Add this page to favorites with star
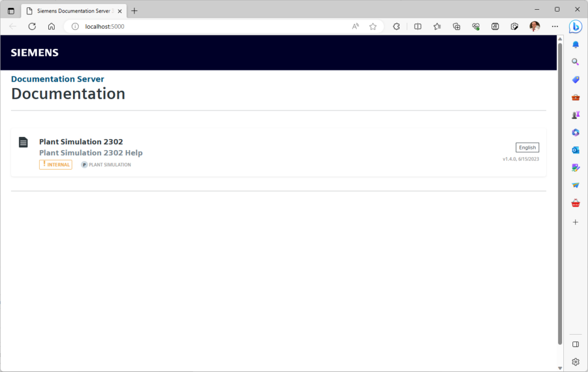The image size is (588, 372). click(x=373, y=26)
